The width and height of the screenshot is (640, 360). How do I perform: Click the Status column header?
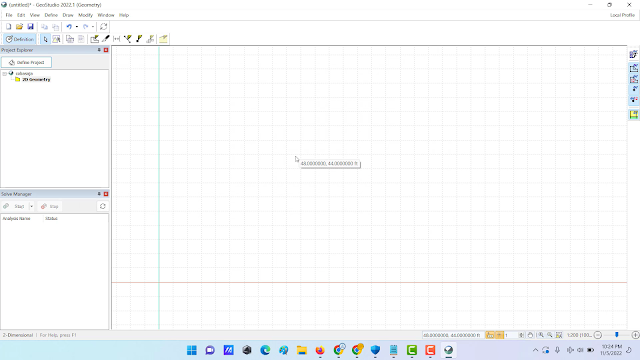51,218
